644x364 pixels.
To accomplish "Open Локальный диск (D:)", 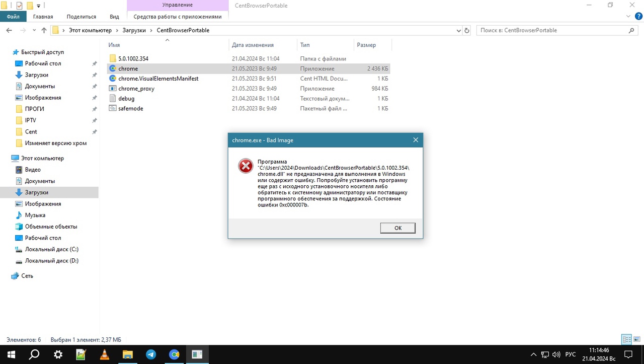I will tap(52, 261).
